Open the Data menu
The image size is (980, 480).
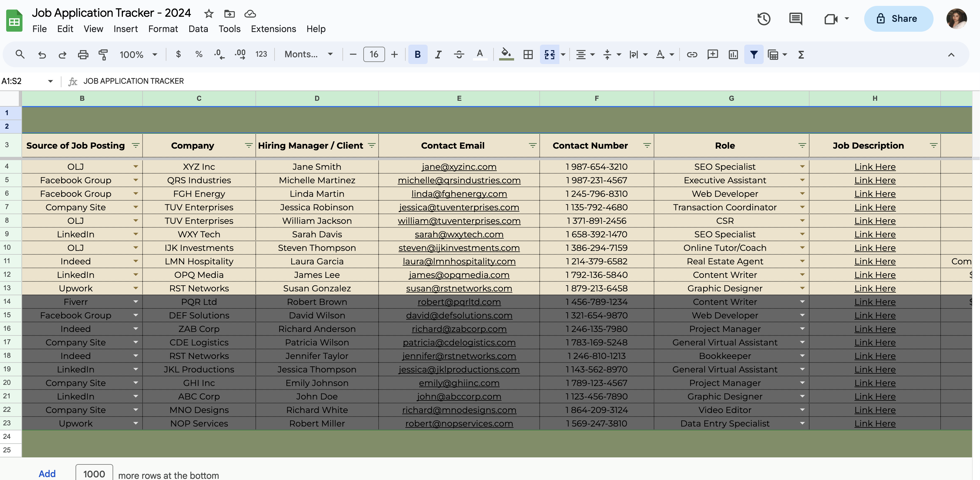[198, 29]
